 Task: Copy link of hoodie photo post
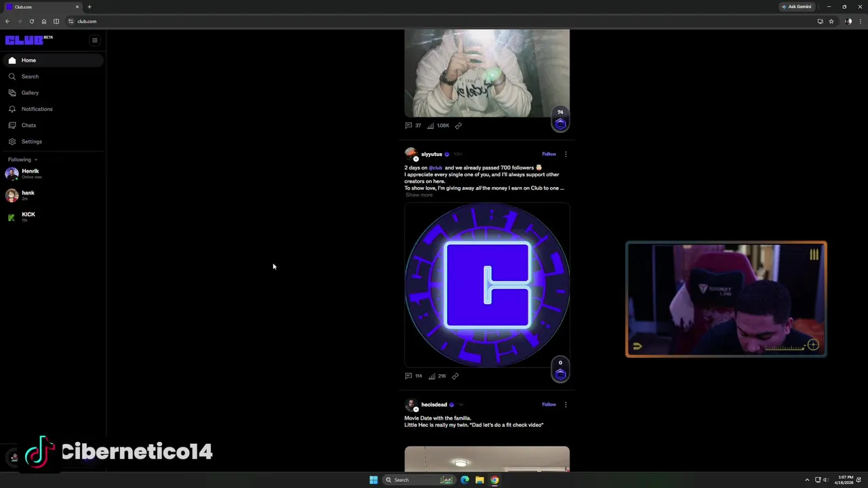[x=458, y=125]
